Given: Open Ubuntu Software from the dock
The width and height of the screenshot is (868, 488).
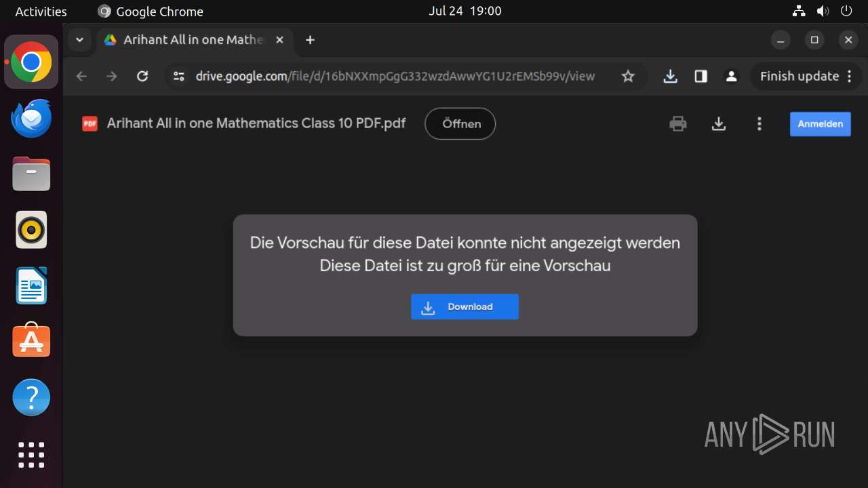Looking at the screenshot, I should tap(31, 341).
